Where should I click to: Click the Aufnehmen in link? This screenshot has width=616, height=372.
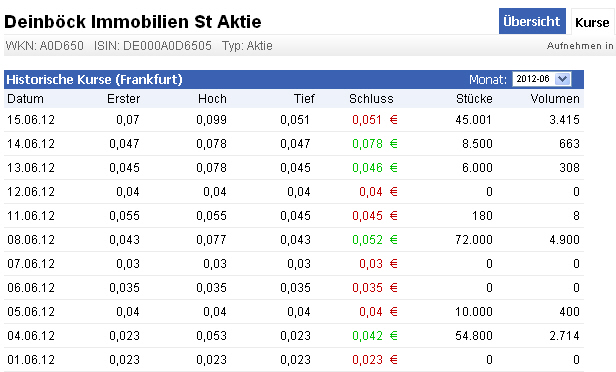pos(580,46)
